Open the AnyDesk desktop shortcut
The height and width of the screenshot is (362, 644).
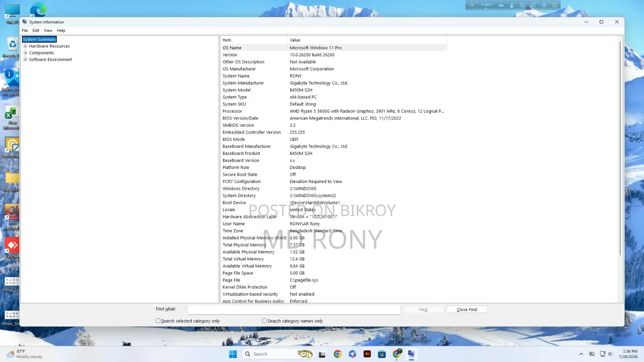pyautogui.click(x=12, y=248)
